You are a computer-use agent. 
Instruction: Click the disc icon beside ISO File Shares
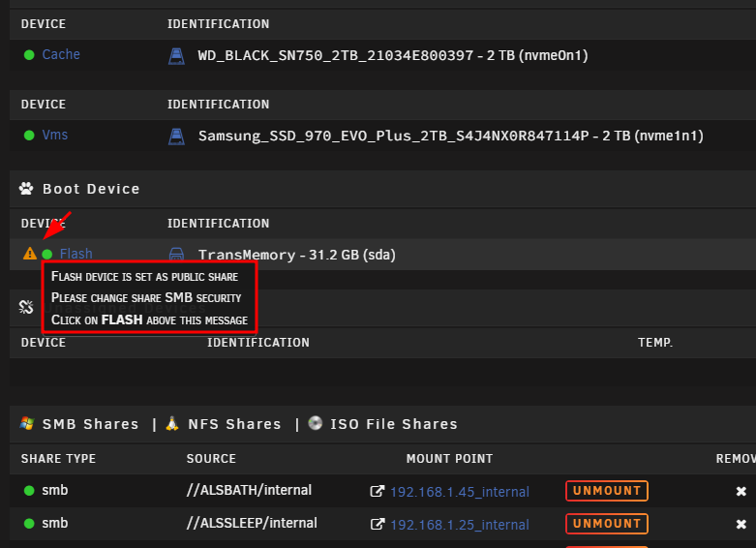coord(316,423)
